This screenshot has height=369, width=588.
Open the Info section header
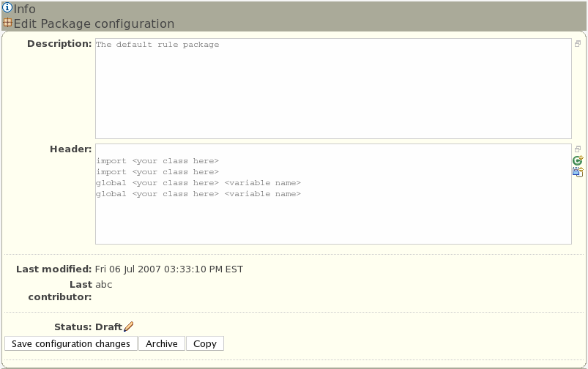click(x=25, y=10)
